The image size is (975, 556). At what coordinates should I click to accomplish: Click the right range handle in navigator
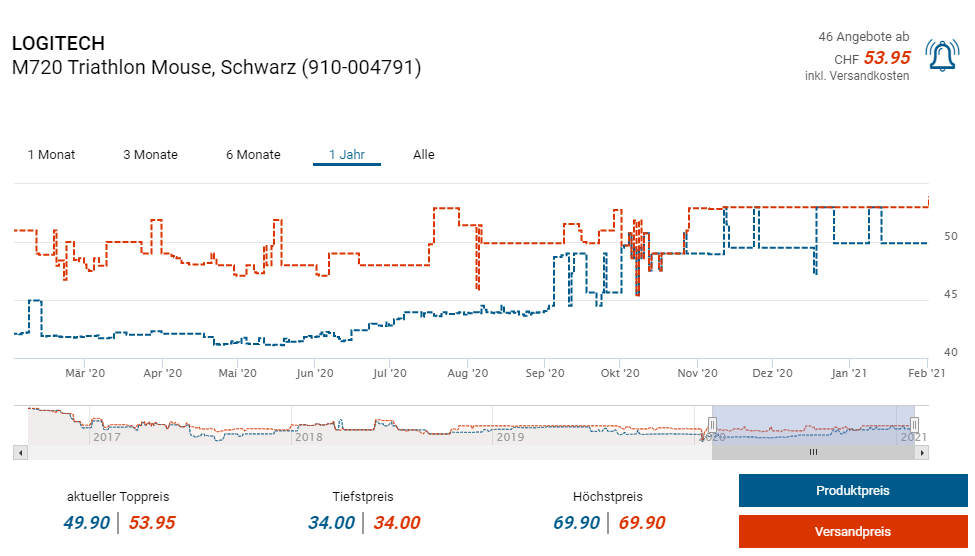(914, 425)
